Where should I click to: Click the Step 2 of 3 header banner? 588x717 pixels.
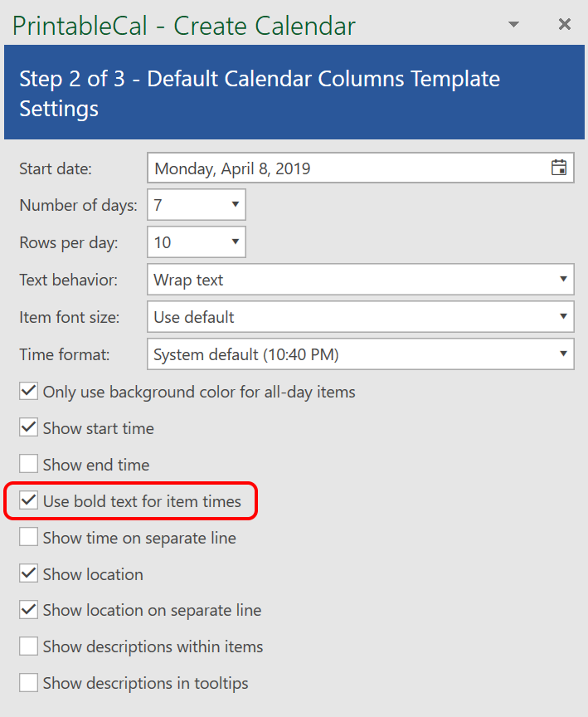pyautogui.click(x=294, y=93)
